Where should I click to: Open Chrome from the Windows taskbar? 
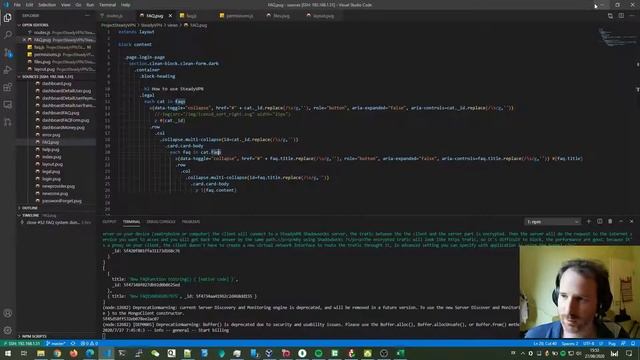(x=57, y=353)
